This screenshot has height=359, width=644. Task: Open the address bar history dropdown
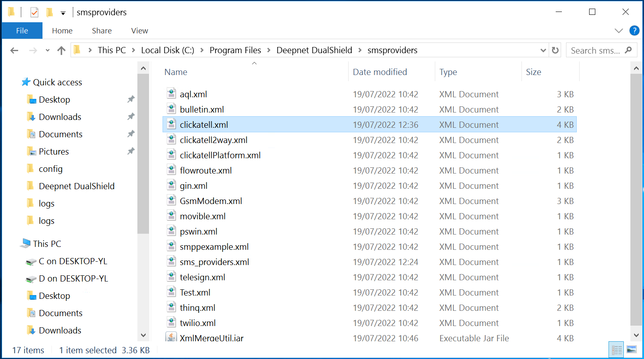543,50
